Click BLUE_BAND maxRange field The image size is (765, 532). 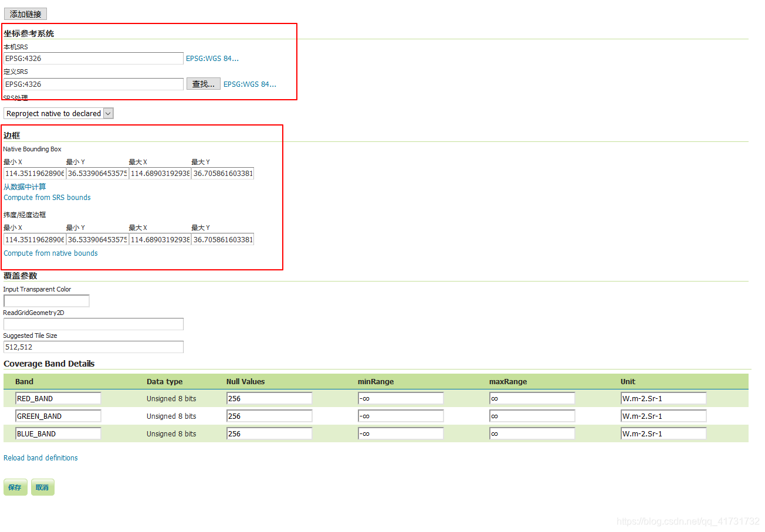(x=532, y=434)
